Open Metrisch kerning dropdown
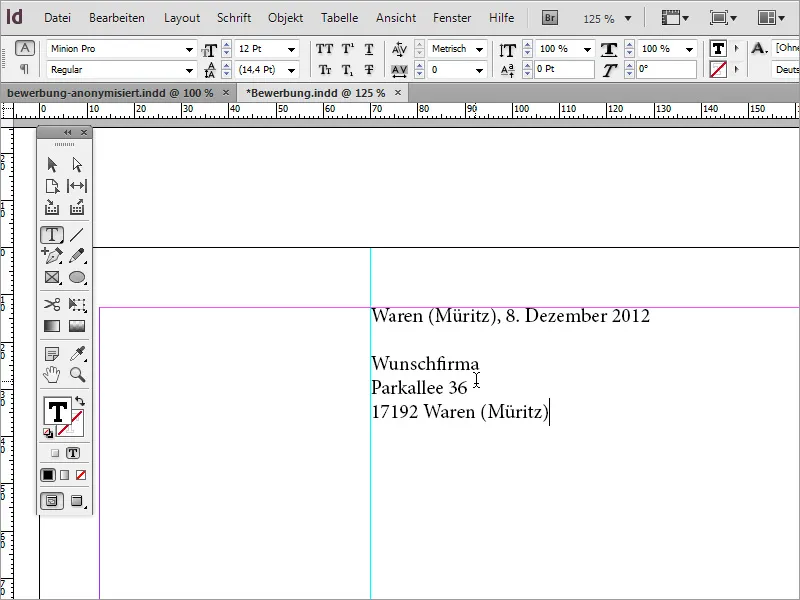This screenshot has width=800, height=600. pyautogui.click(x=480, y=49)
